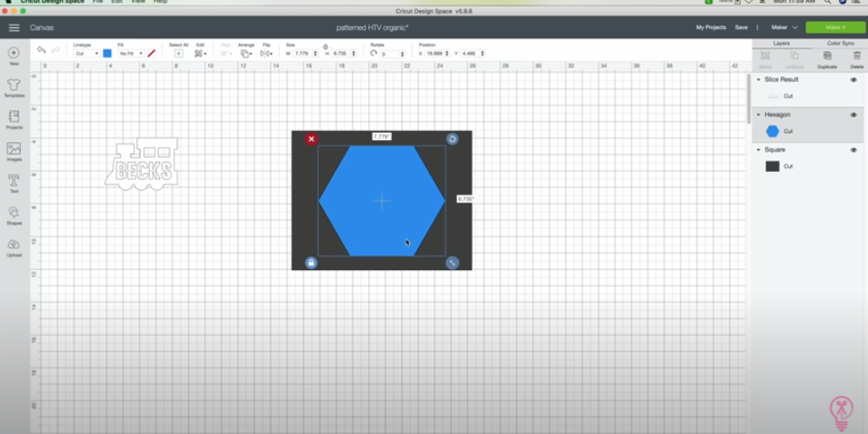This screenshot has height=434, width=868.
Task: Open the Edit scissors tool
Action: 200,54
